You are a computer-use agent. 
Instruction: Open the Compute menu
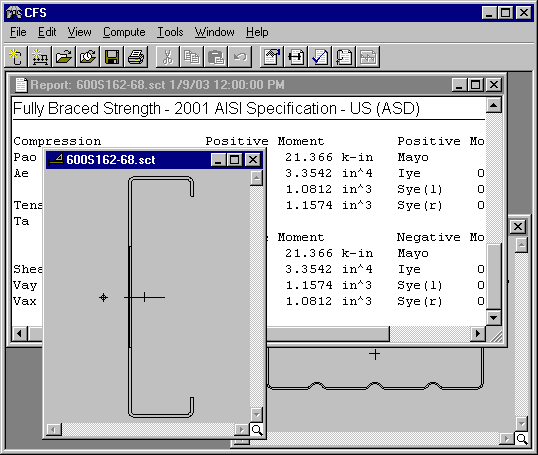[x=124, y=32]
